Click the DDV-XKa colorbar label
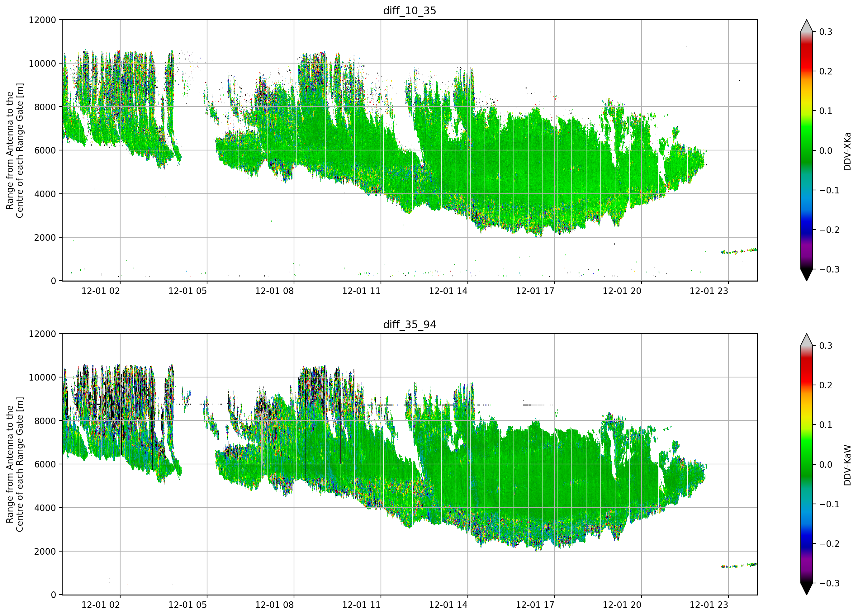 [847, 151]
